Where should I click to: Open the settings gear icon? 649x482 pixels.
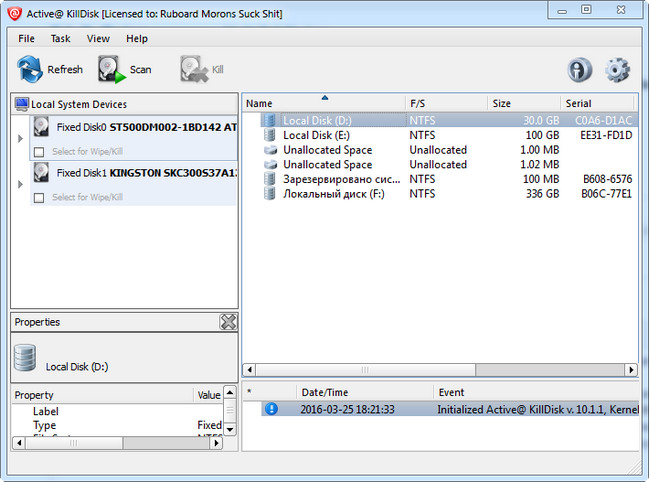coord(618,70)
